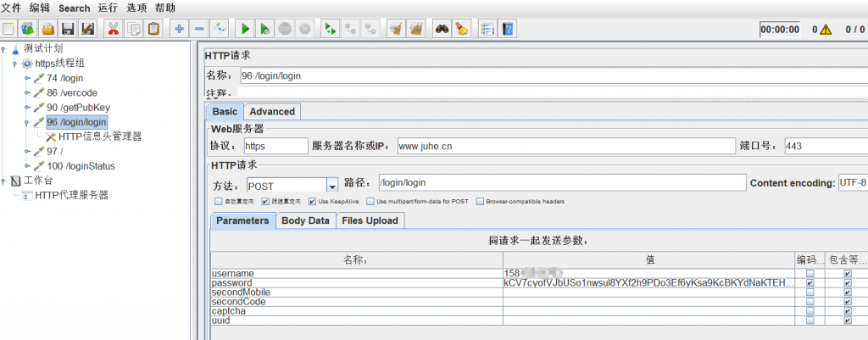Toggle include-equals checkbox in uuid row
The image size is (868, 340).
coord(848,320)
